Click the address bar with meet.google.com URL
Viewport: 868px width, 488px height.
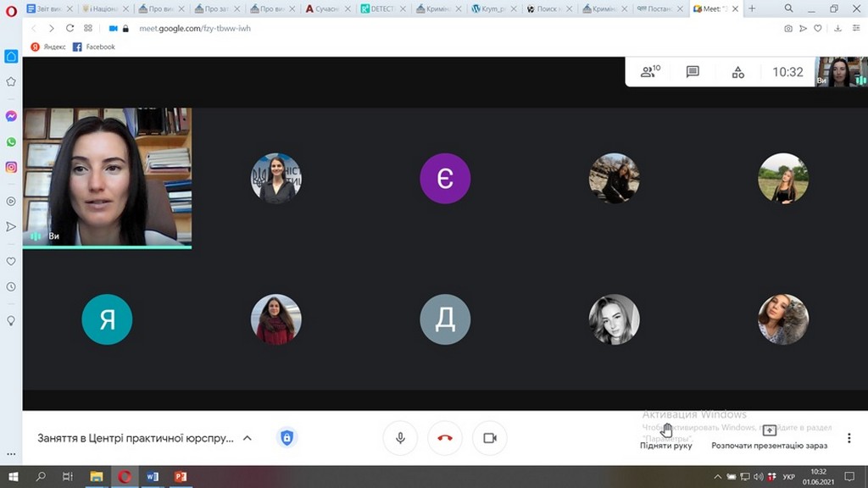click(x=339, y=28)
